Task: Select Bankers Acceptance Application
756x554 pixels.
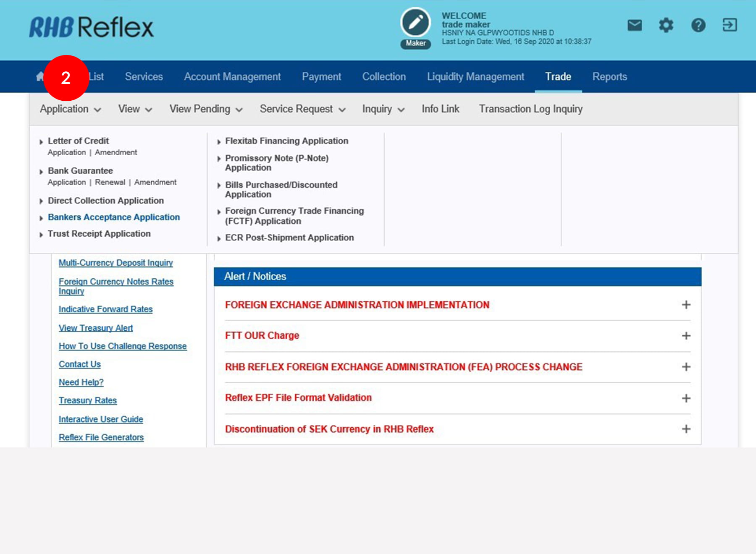Action: (113, 217)
